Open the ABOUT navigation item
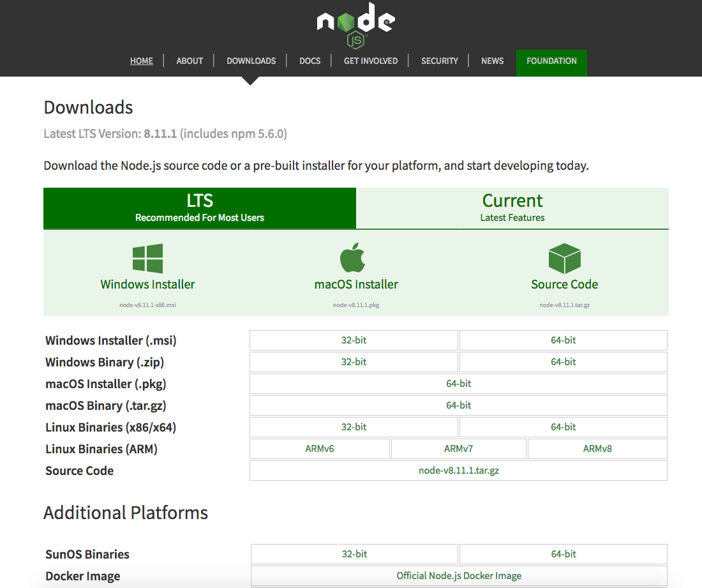The height and width of the screenshot is (588, 702). click(190, 61)
